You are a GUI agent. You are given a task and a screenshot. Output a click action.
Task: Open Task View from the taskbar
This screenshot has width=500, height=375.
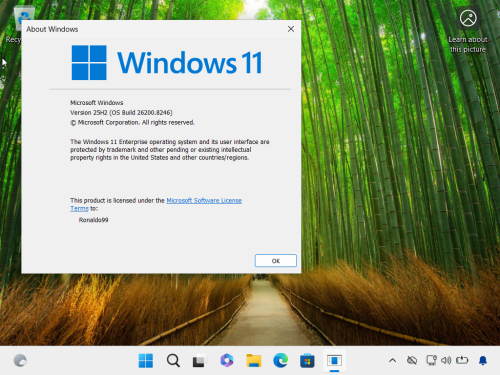click(199, 360)
